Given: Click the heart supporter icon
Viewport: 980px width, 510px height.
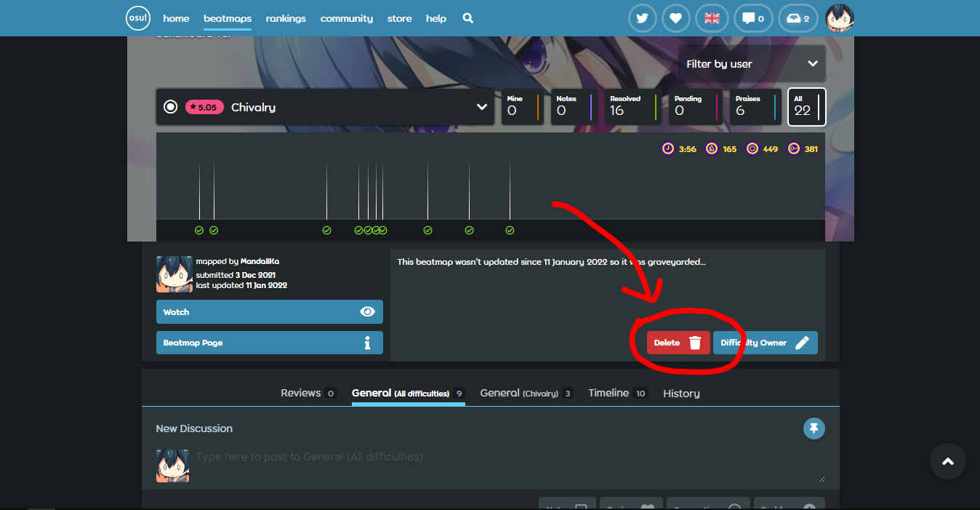Looking at the screenshot, I should point(676,18).
